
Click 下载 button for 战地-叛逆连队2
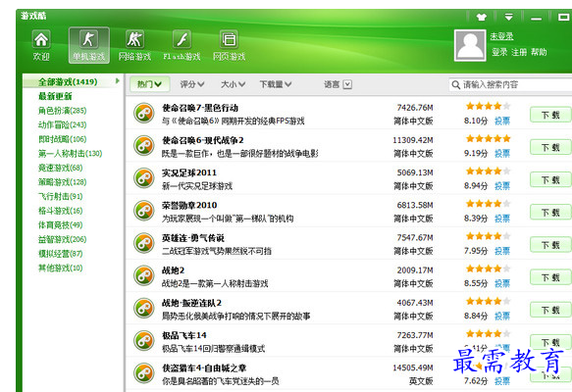point(550,310)
